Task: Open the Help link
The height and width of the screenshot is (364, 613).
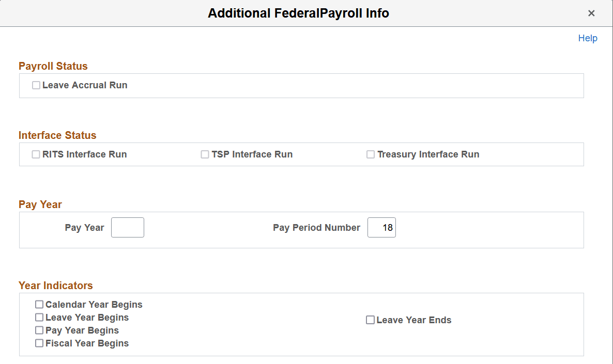Action: 588,38
